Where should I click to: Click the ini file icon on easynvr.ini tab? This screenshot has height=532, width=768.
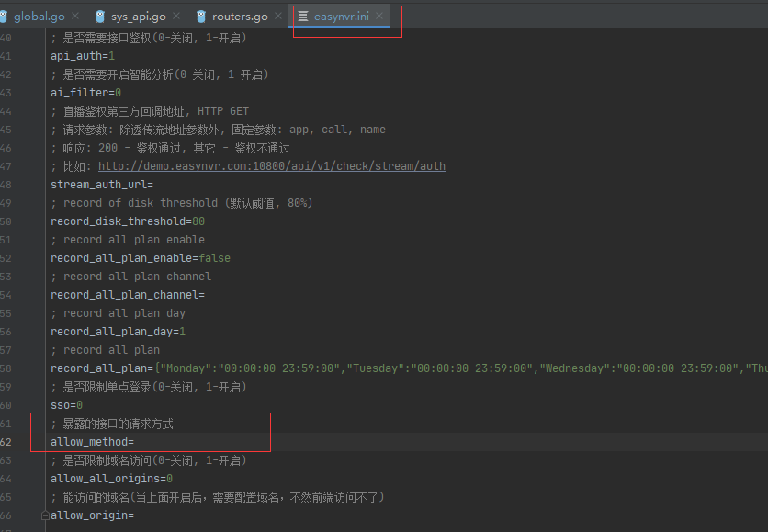pyautogui.click(x=303, y=17)
